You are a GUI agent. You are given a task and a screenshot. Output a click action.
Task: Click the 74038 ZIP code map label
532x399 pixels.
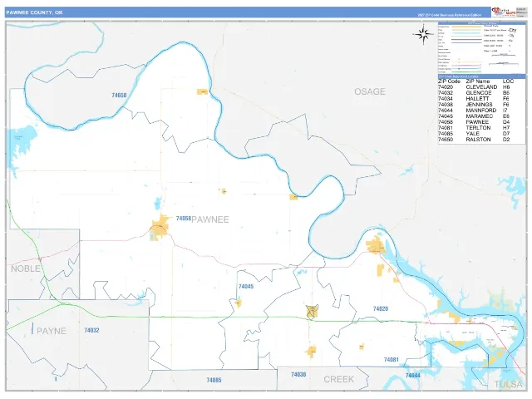coord(298,375)
